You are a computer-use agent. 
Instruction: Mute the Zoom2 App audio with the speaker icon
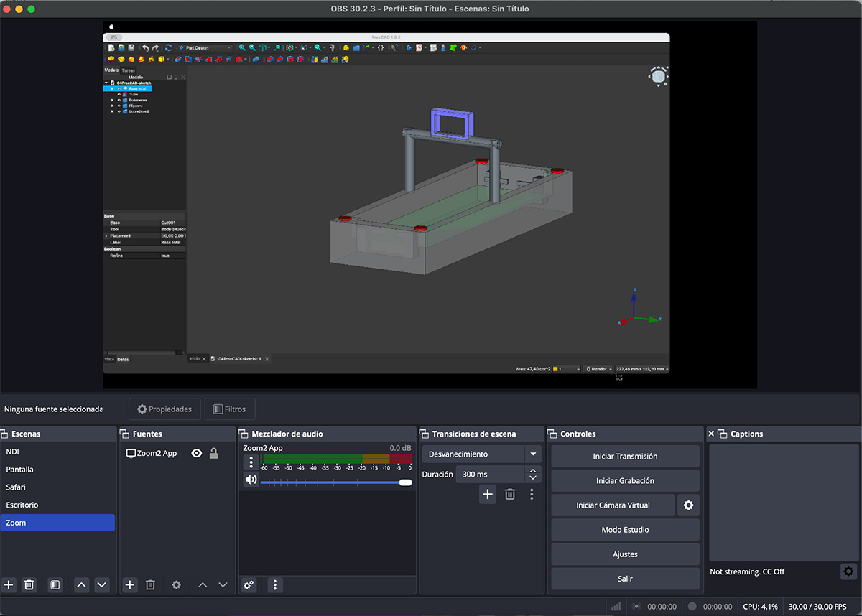click(x=251, y=480)
